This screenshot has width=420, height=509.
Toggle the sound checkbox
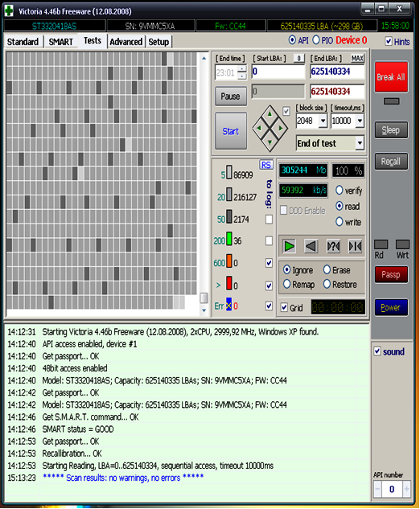(x=377, y=351)
